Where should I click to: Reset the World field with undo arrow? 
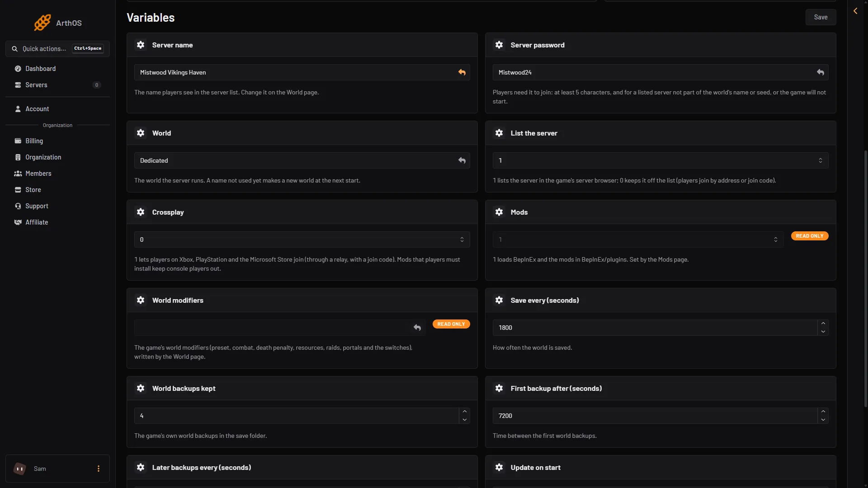462,160
